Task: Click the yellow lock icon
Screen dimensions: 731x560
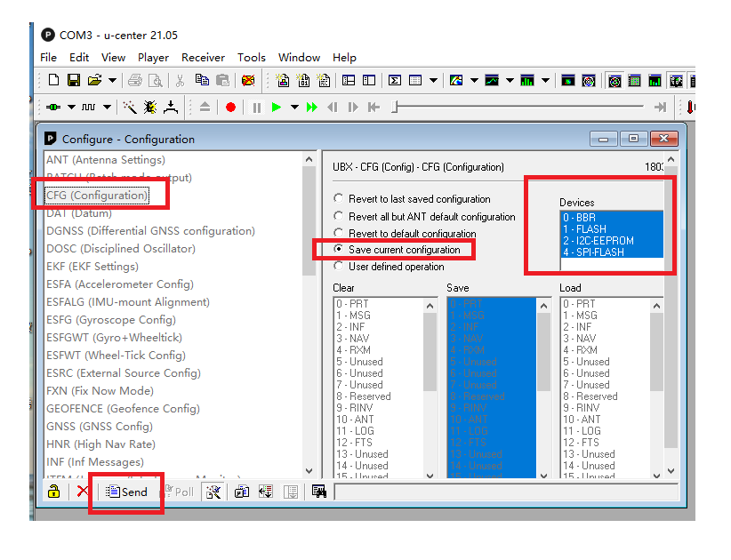Action: pyautogui.click(x=53, y=492)
